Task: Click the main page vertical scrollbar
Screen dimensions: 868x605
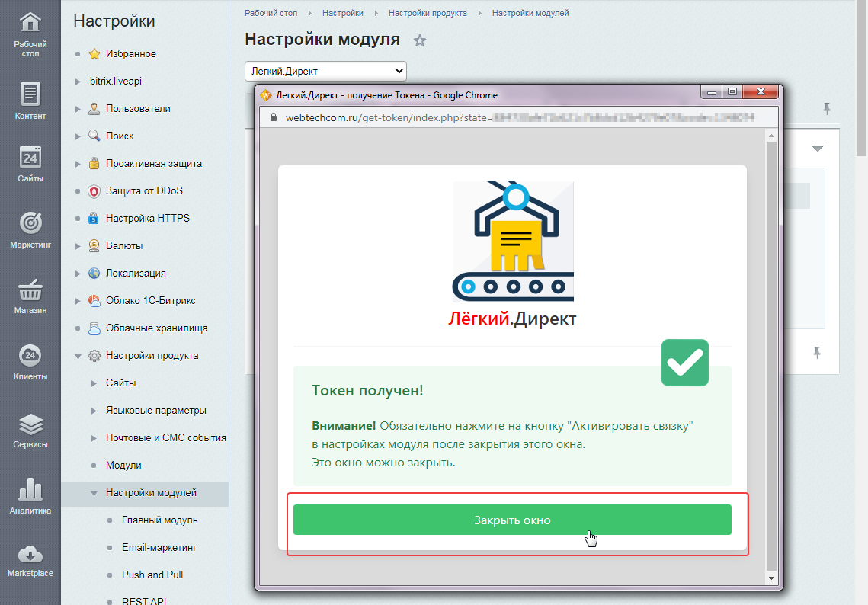Action: (x=862, y=78)
